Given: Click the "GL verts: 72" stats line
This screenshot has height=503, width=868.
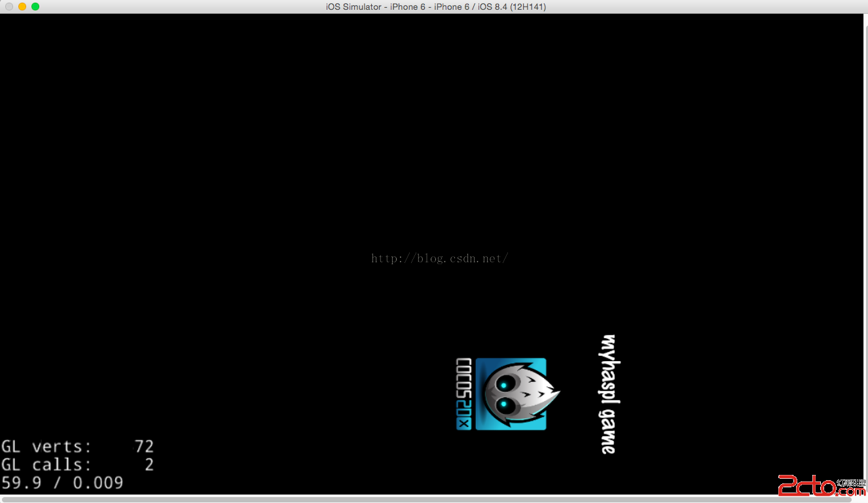Looking at the screenshot, I should [x=77, y=447].
